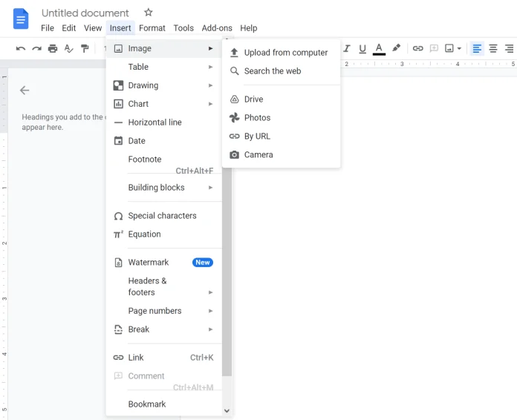Click the Google Docs home icon
Screen dimensions: 517x420
click(21, 19)
